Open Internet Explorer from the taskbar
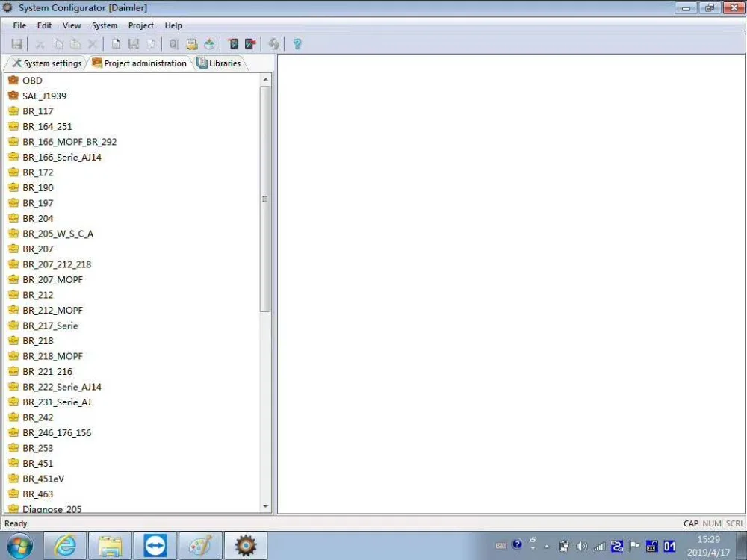This screenshot has width=747, height=560. click(65, 546)
